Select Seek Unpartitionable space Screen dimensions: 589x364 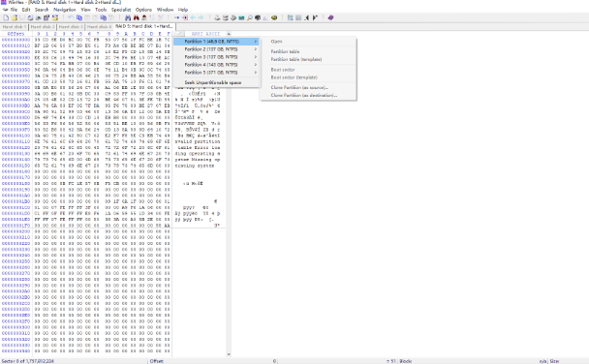pos(216,82)
